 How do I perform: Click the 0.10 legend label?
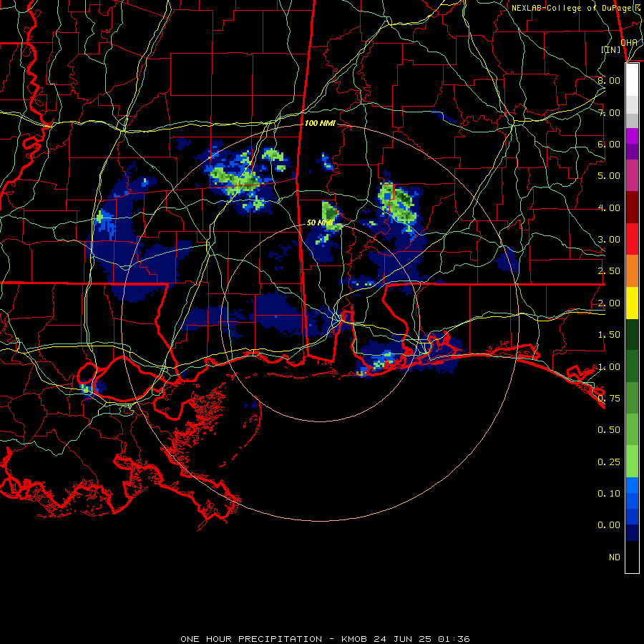[x=609, y=494]
